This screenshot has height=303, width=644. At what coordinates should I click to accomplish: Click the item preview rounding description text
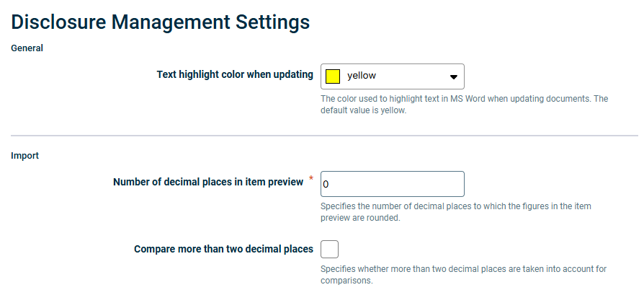[456, 211]
